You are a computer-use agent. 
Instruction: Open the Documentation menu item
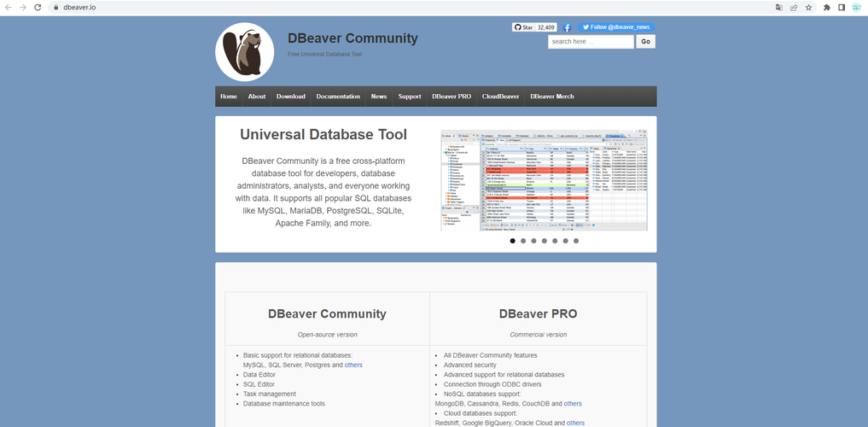pyautogui.click(x=338, y=97)
